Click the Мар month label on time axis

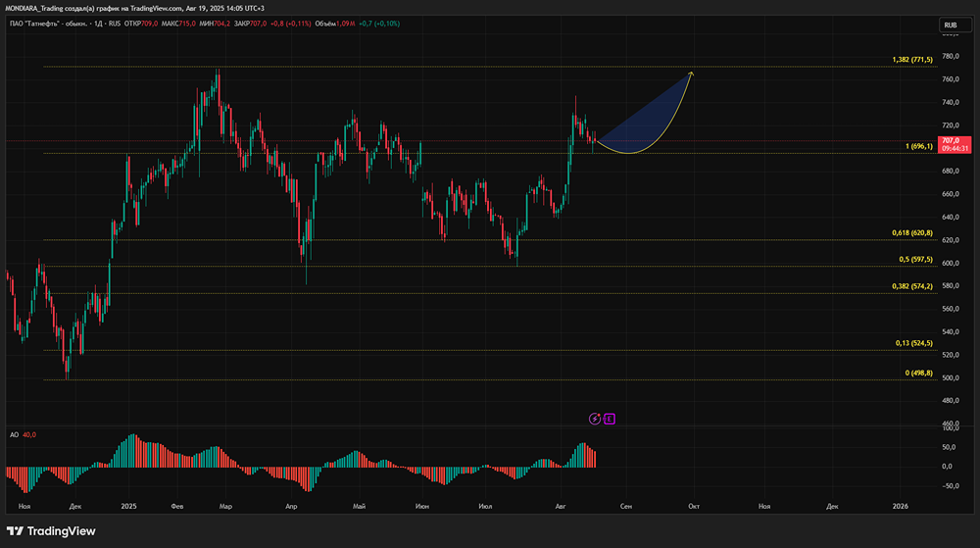[x=225, y=506]
